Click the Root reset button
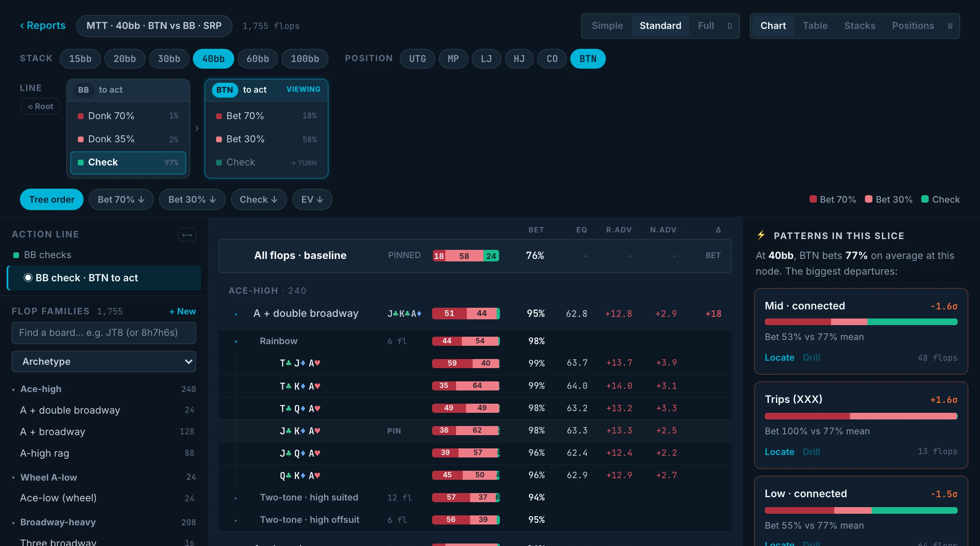 [41, 106]
